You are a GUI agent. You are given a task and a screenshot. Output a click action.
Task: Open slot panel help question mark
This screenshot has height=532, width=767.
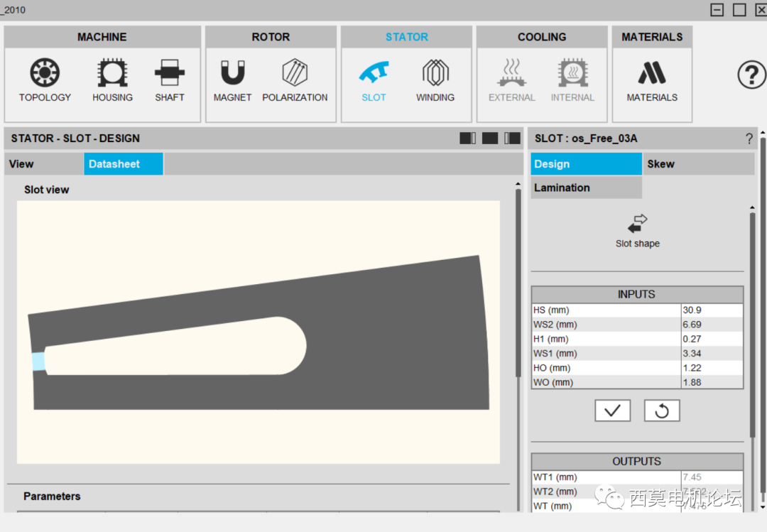(749, 139)
